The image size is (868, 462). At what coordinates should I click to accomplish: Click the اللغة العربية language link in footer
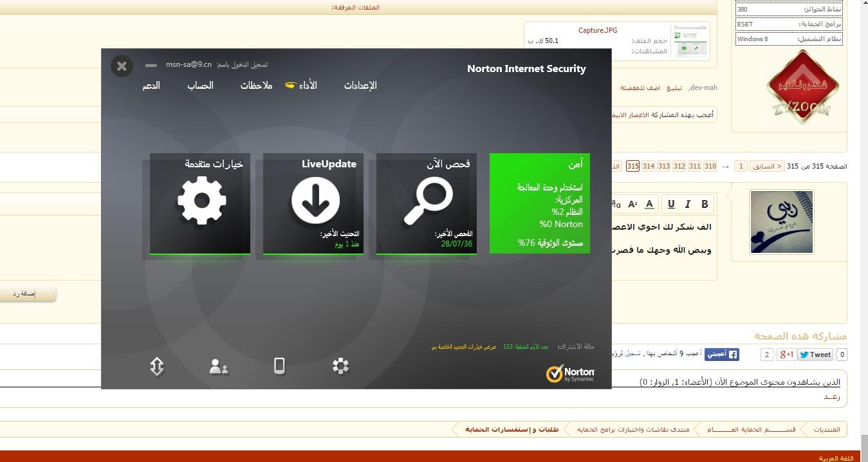pos(836,458)
